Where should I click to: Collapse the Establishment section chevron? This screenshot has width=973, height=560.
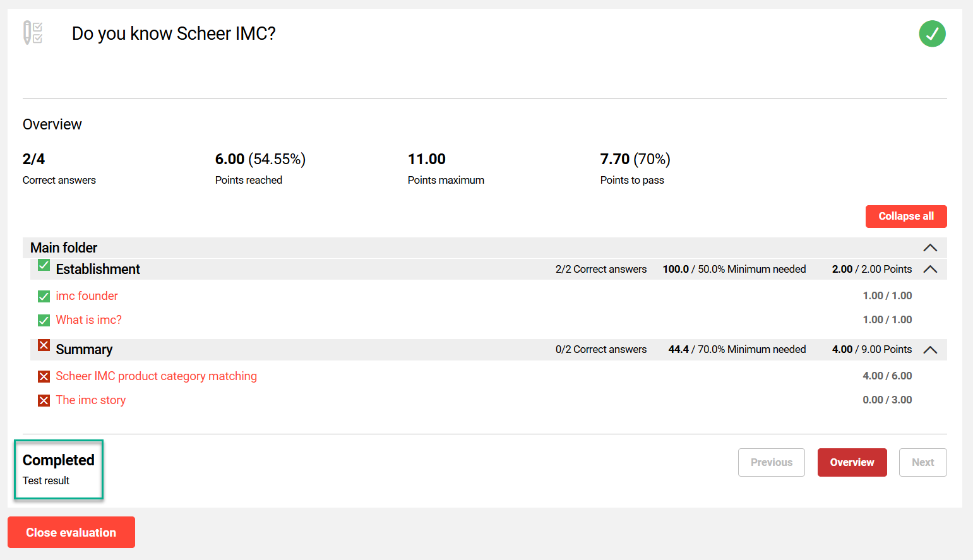930,269
